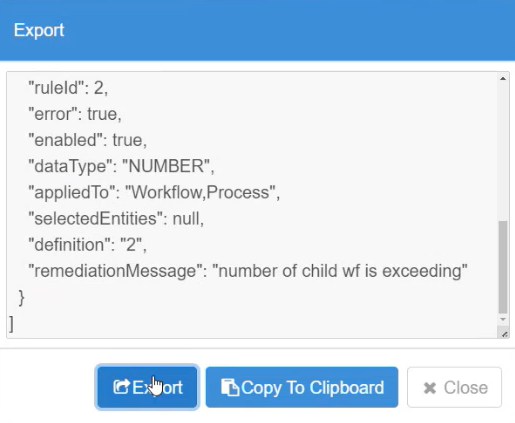Click the closing curly brace line
The image size is (515, 423).
[21, 297]
